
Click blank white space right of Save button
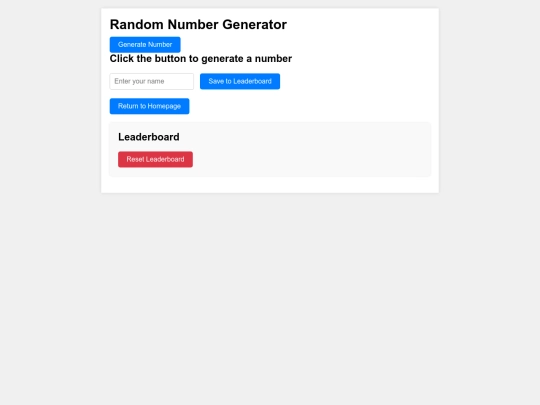point(355,81)
